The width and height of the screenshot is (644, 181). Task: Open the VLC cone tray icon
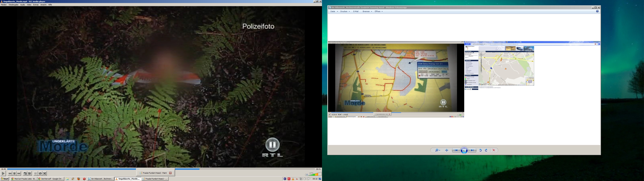(x=293, y=179)
